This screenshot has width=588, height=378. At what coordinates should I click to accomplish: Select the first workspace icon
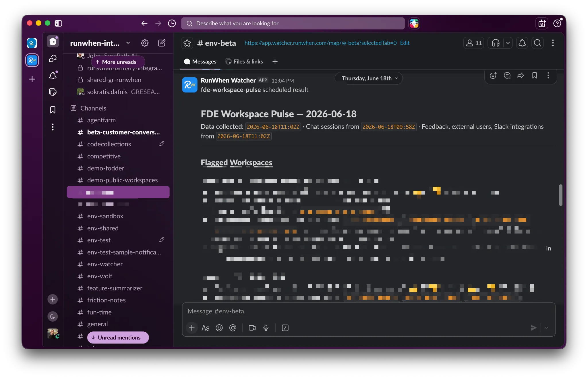click(32, 43)
